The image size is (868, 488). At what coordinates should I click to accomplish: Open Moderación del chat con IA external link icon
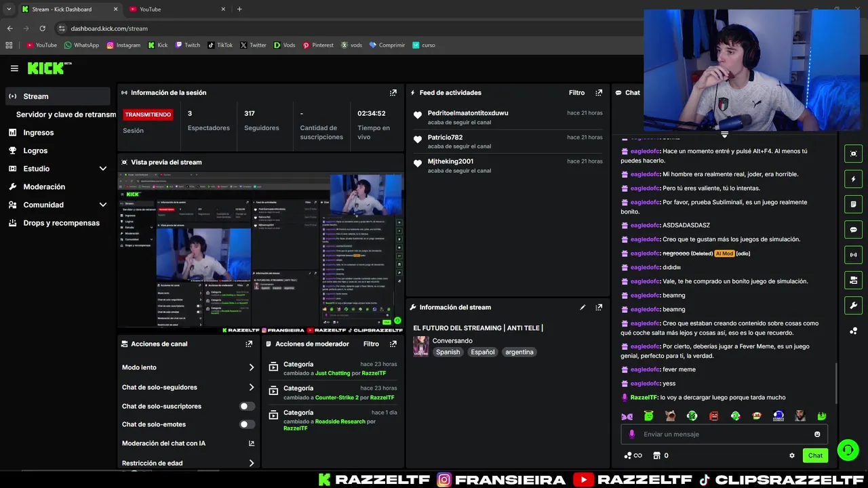(252, 443)
